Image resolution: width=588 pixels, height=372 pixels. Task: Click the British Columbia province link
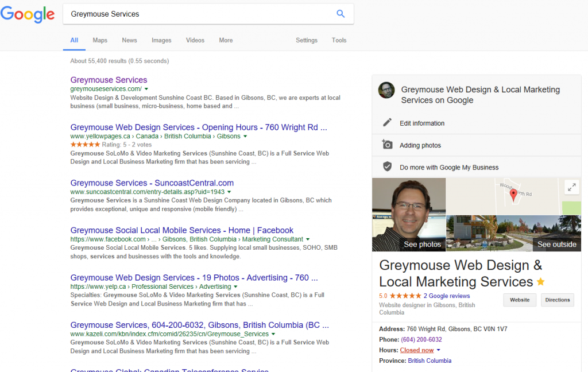coord(430,361)
